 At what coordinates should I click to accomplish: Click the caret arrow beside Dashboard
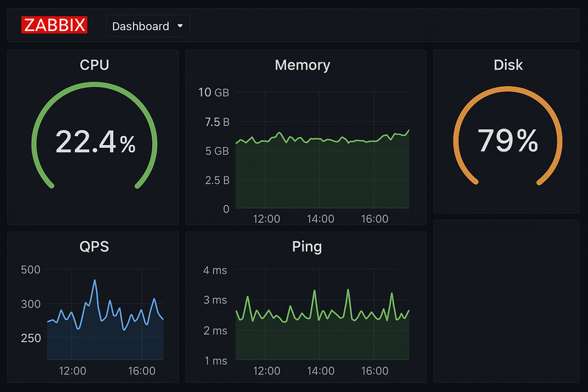point(179,26)
